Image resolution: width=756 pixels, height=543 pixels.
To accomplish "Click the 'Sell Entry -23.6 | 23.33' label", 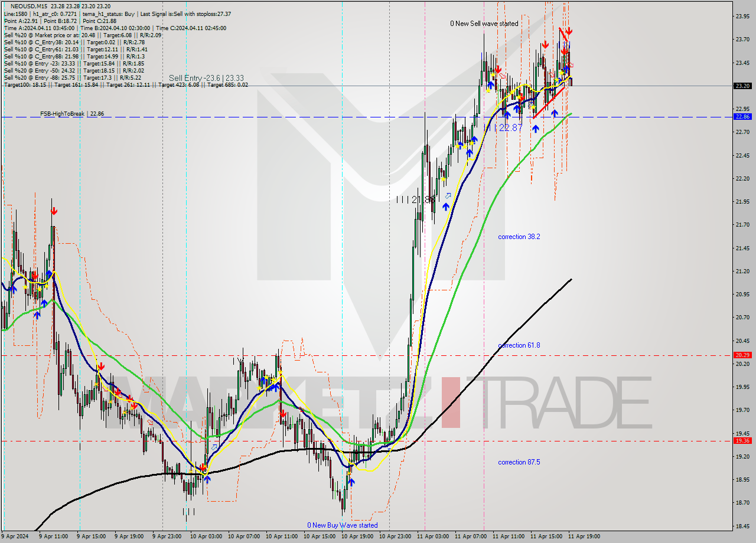I will coord(206,78).
